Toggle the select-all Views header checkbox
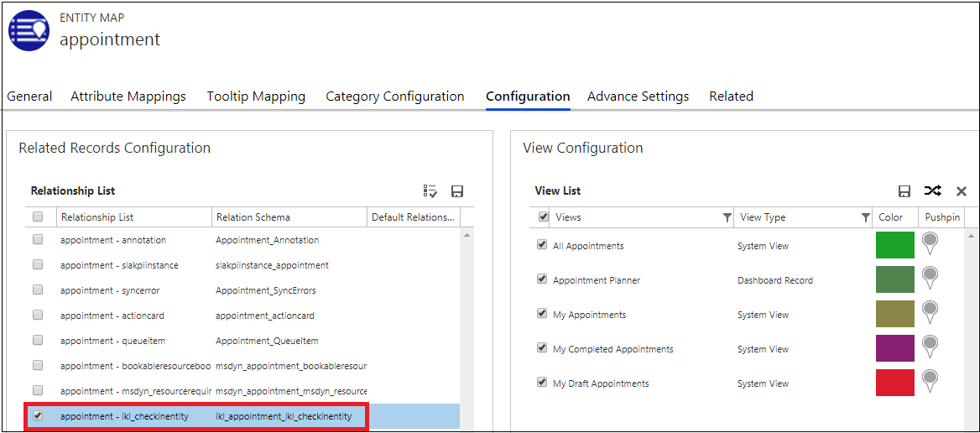The height and width of the screenshot is (433, 980). pyautogui.click(x=543, y=216)
